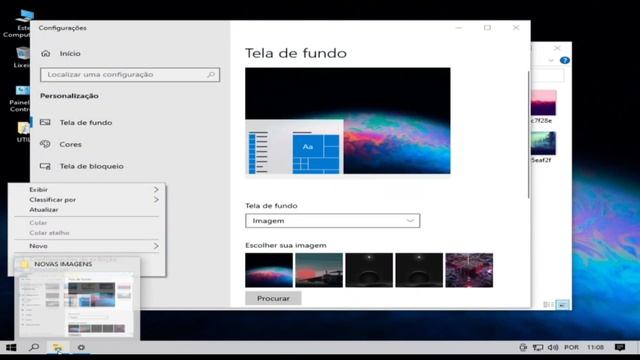
Task: Expand the Novo submenu arrow
Action: pos(156,246)
